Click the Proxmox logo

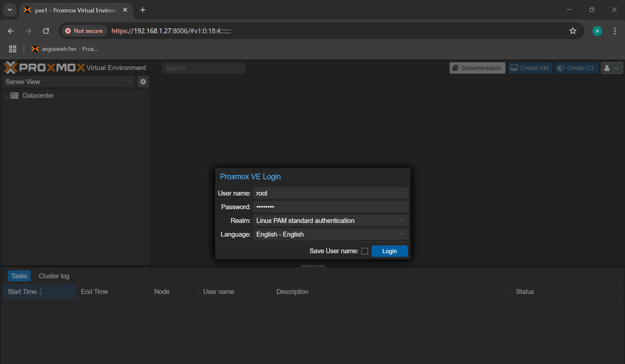pos(44,67)
